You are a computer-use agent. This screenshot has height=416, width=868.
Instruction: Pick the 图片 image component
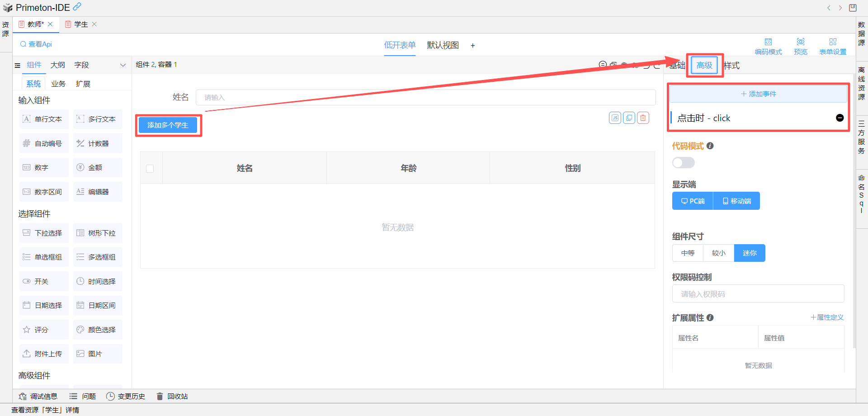pyautogui.click(x=98, y=354)
